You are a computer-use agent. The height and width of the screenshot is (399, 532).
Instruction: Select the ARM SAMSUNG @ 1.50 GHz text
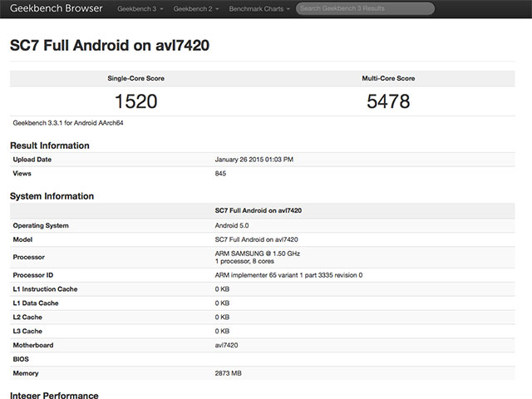258,254
